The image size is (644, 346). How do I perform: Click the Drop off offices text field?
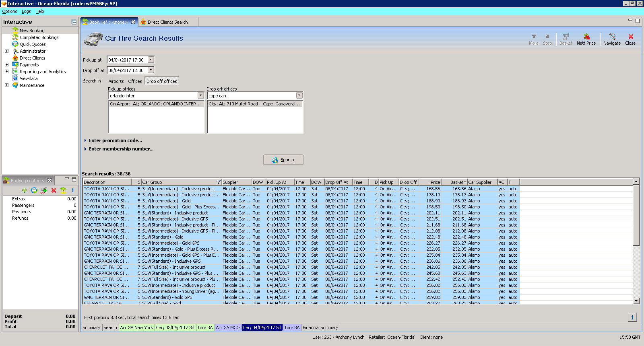tap(252, 95)
